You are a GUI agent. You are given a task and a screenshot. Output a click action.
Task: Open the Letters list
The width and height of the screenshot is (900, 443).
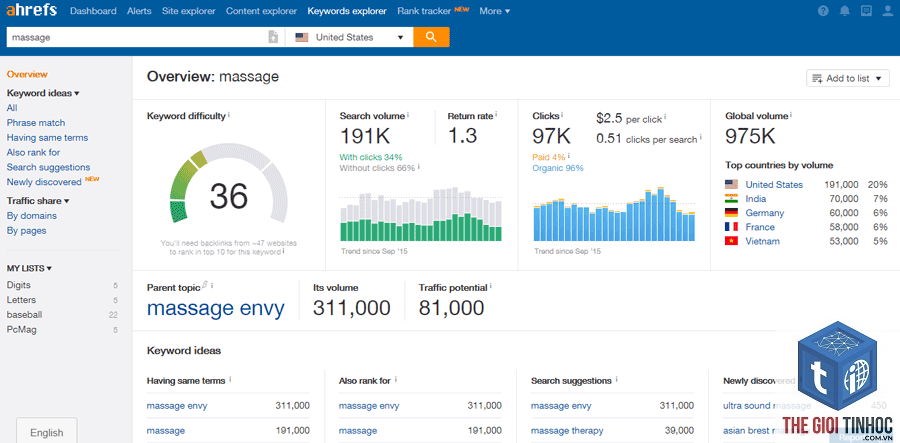click(21, 300)
